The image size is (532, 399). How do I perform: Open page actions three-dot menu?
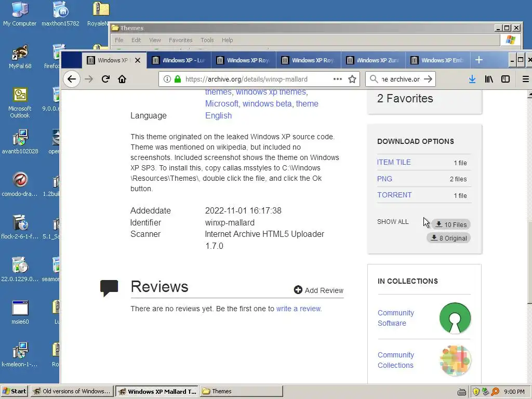[x=338, y=79]
